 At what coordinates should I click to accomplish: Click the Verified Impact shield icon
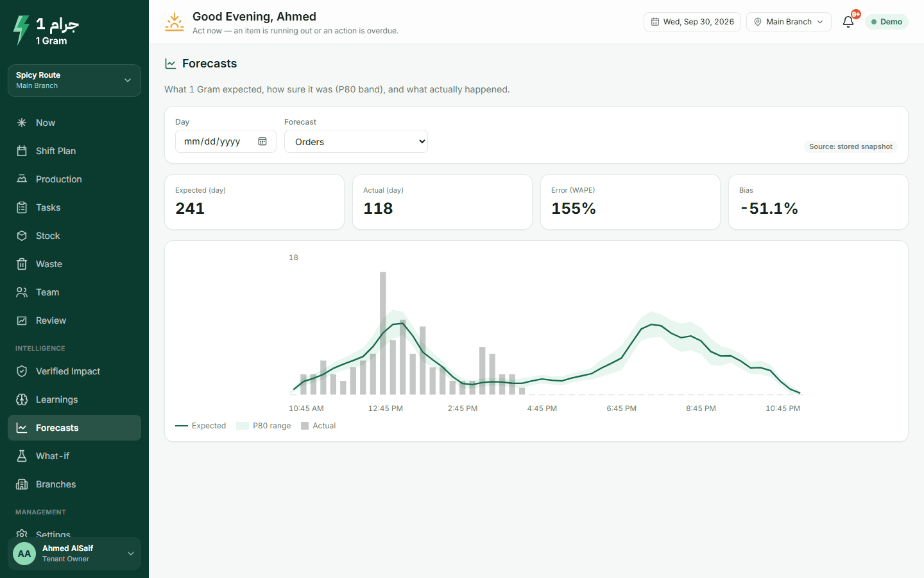(22, 371)
